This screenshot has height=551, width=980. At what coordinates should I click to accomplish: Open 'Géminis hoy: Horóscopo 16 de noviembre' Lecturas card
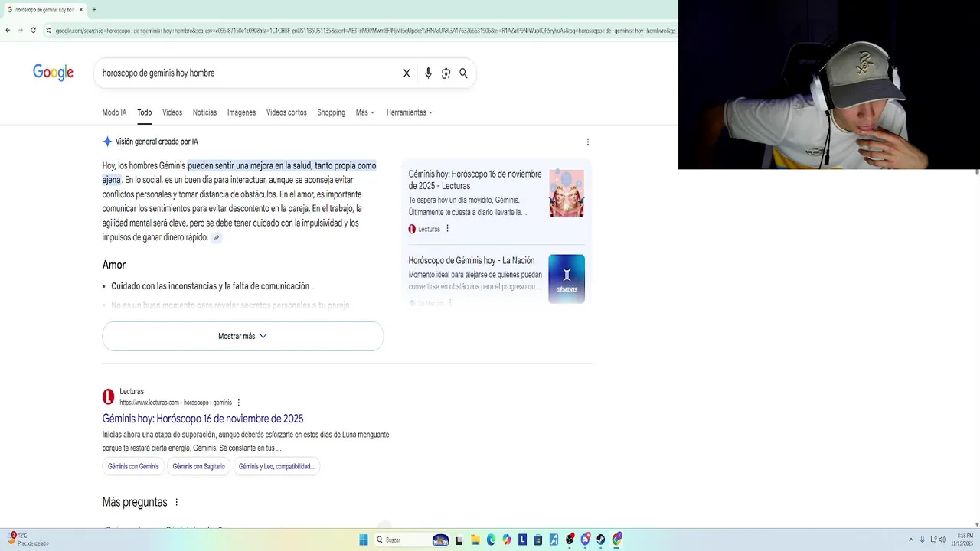[475, 180]
